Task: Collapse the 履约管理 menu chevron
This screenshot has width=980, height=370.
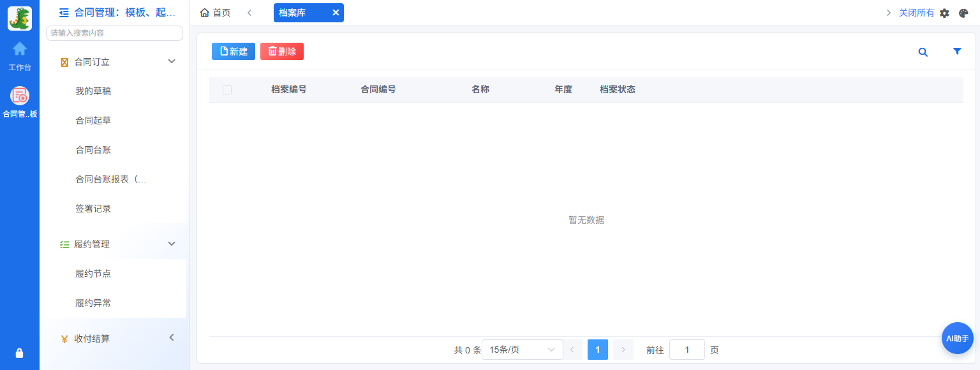Action: 172,244
